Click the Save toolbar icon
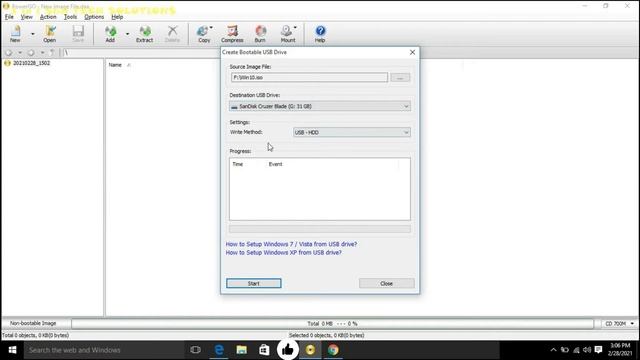This screenshot has height=360, width=640. 78,33
